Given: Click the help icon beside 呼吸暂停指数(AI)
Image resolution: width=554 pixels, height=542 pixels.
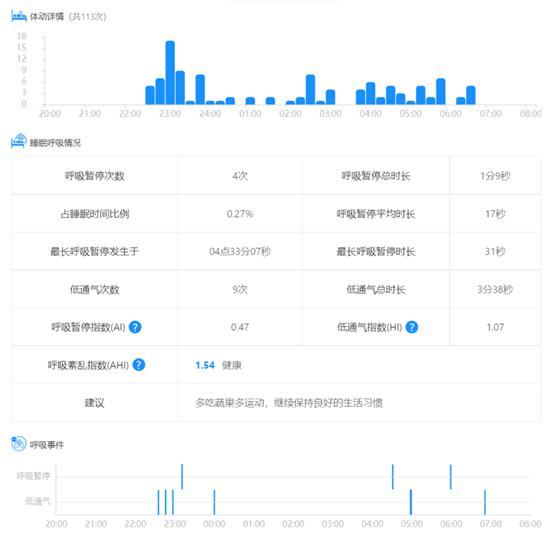Looking at the screenshot, I should point(135,327).
